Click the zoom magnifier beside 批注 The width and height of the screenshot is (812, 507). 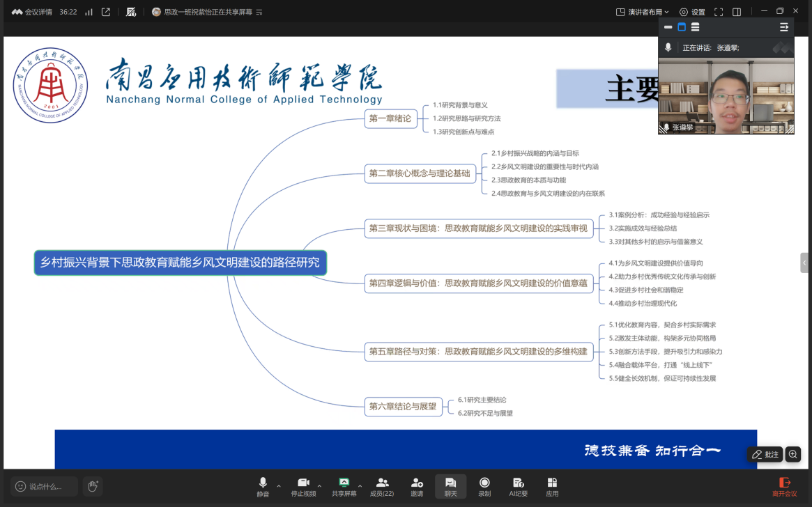click(x=792, y=454)
